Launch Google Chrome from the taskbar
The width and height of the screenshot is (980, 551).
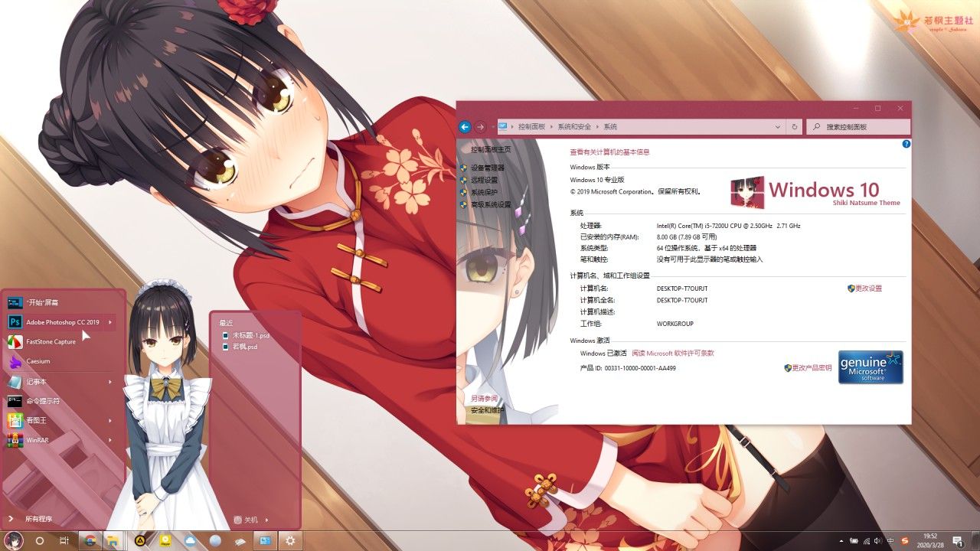tap(90, 540)
